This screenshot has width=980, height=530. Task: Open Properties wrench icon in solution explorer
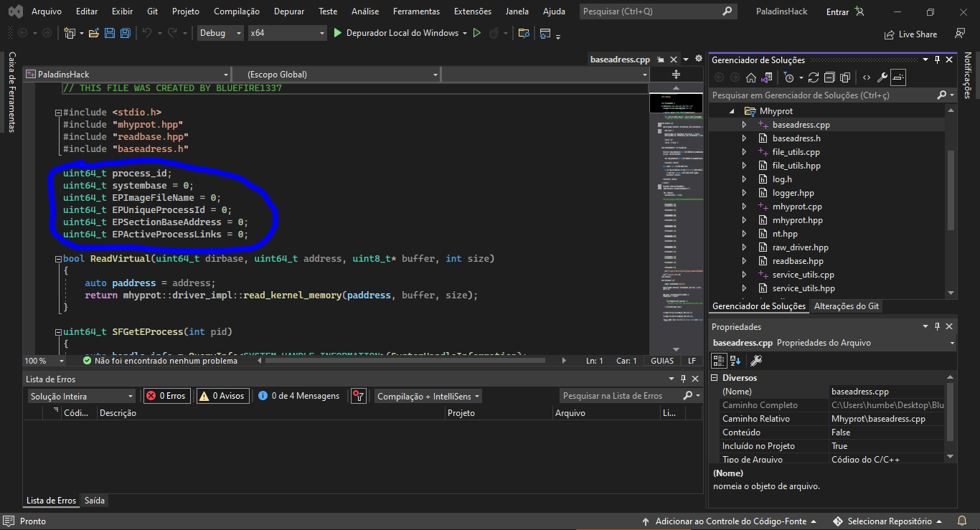[x=882, y=77]
